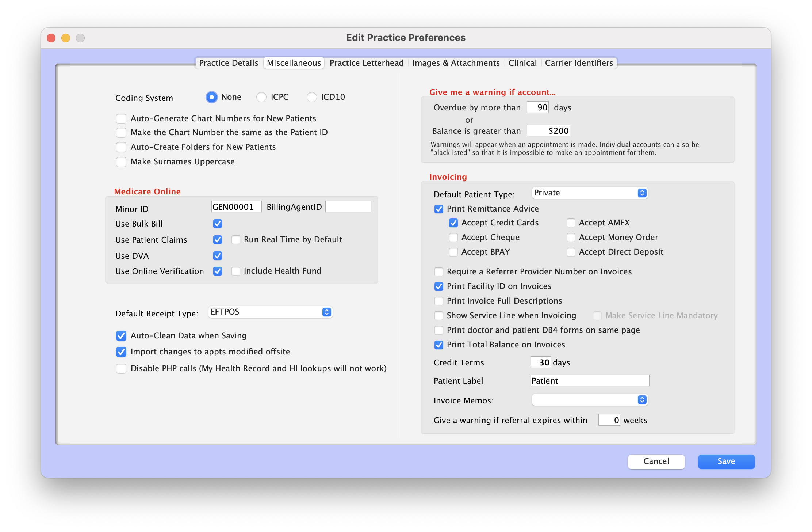The width and height of the screenshot is (812, 532).
Task: Choose the ICPC coding system
Action: pyautogui.click(x=261, y=97)
